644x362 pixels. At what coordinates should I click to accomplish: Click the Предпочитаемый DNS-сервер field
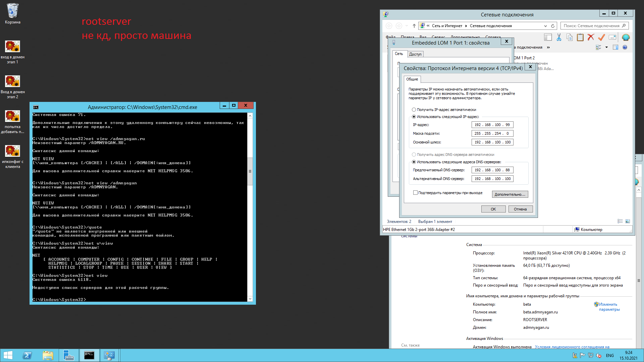tap(492, 170)
